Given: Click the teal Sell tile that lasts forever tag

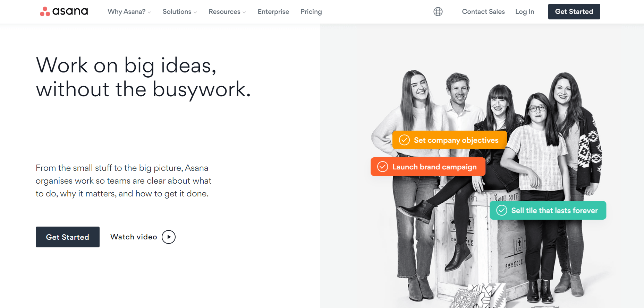Looking at the screenshot, I should point(548,210).
